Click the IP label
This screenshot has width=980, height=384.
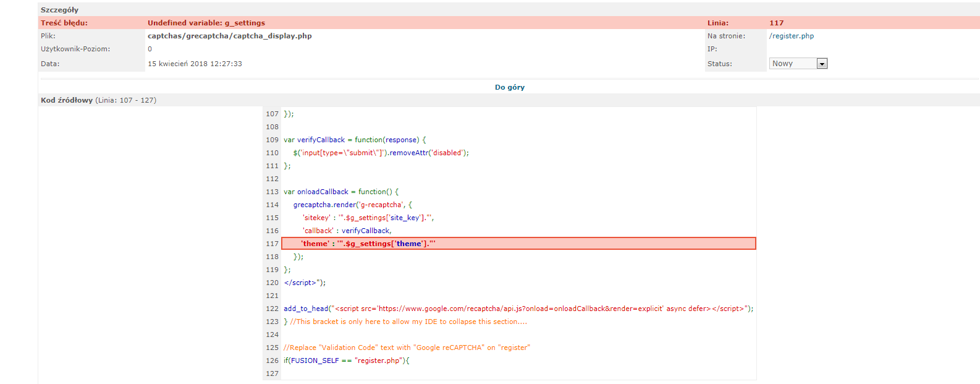pyautogui.click(x=712, y=49)
